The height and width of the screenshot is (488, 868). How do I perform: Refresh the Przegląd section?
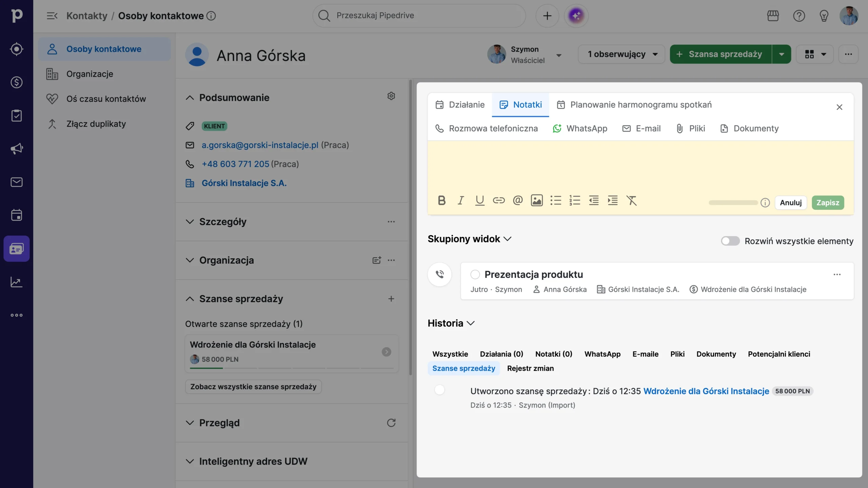391,423
